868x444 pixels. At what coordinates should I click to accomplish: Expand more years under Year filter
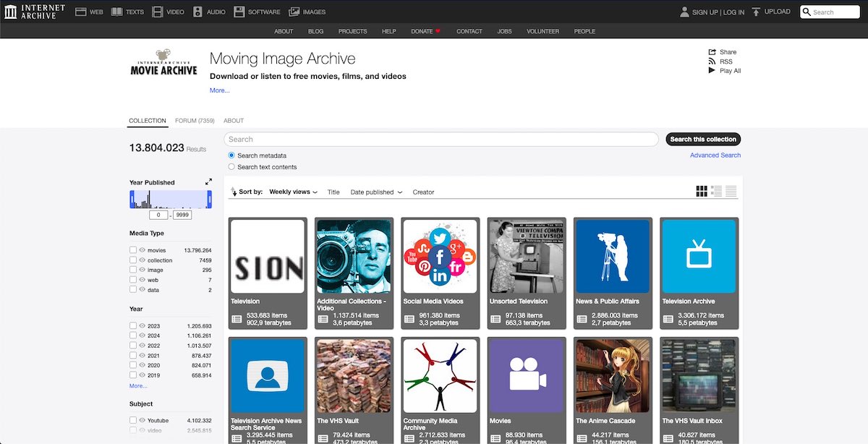tap(138, 386)
